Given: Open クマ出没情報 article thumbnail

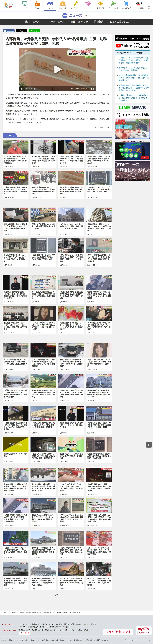Looking at the screenshot, I should (x=71, y=444).
